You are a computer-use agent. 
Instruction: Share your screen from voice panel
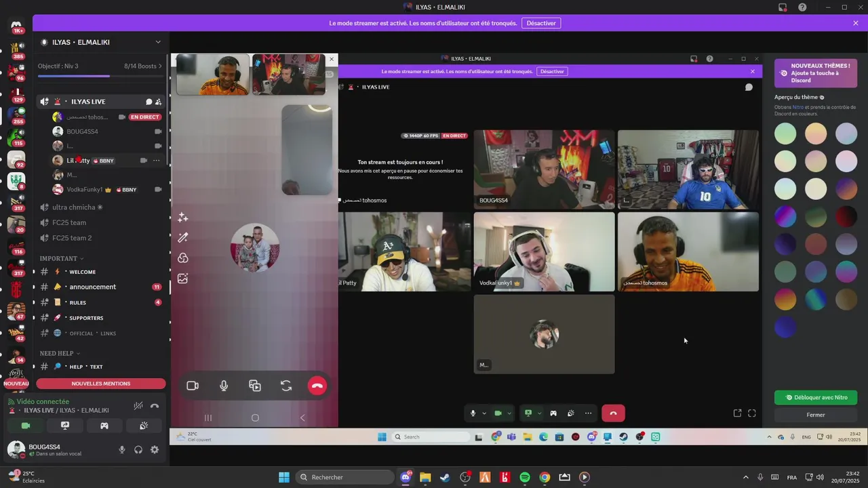(65, 426)
